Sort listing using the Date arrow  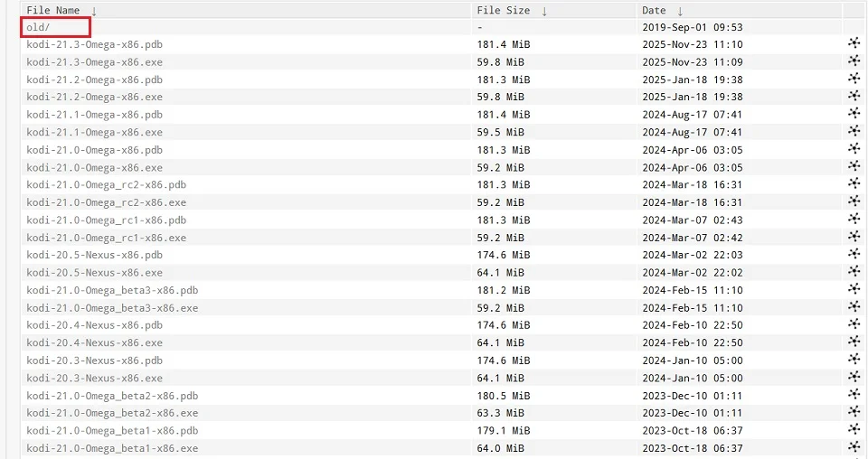point(679,11)
